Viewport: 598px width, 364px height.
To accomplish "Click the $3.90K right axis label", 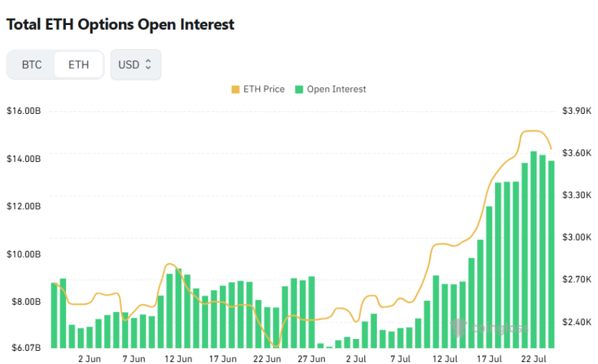I will click(576, 111).
